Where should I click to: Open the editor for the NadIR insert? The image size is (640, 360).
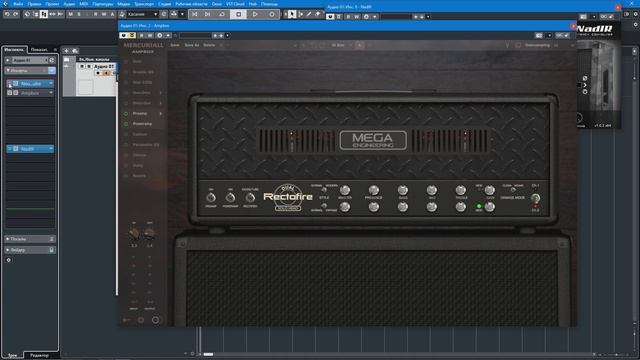[x=16, y=149]
